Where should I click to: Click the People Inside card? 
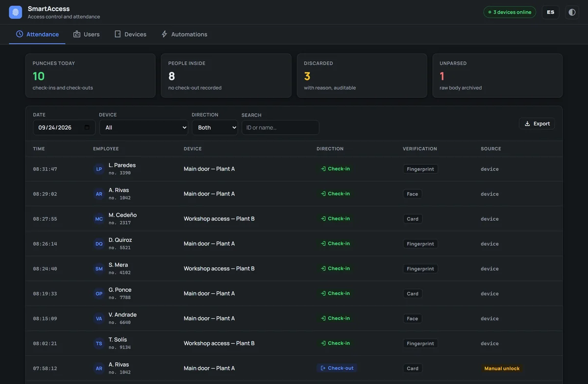[226, 75]
